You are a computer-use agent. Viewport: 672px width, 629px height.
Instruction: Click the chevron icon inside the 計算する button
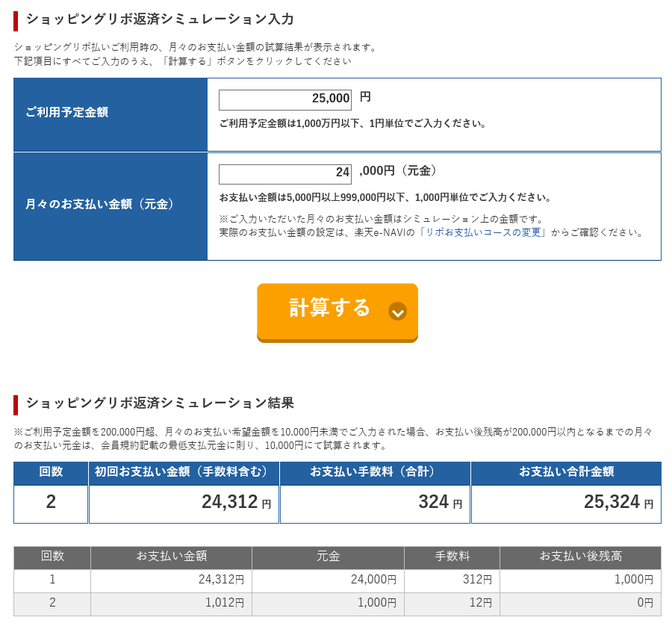coord(397,312)
